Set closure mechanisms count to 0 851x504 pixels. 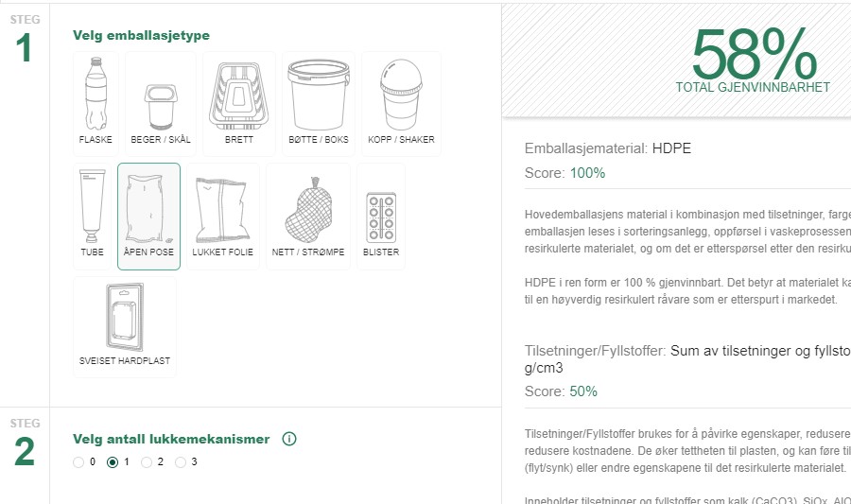[x=78, y=462]
